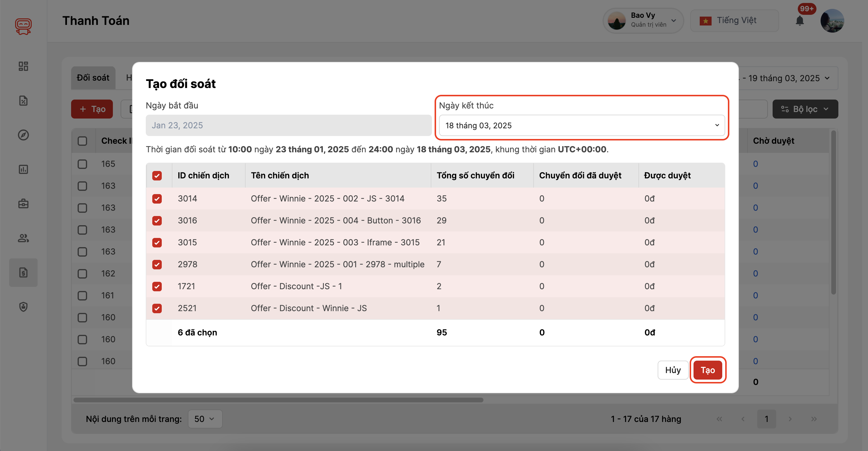The height and width of the screenshot is (451, 868).
Task: Open the bar chart reports icon
Action: [23, 169]
